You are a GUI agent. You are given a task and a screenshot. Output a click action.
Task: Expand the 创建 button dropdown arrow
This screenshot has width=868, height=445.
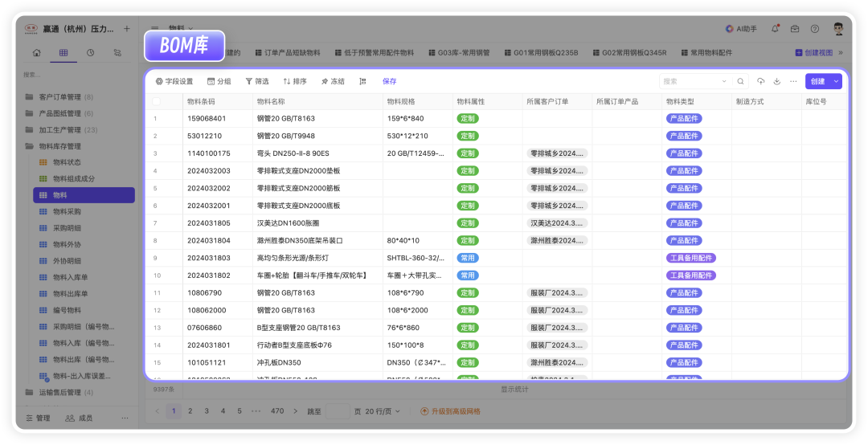click(x=837, y=81)
